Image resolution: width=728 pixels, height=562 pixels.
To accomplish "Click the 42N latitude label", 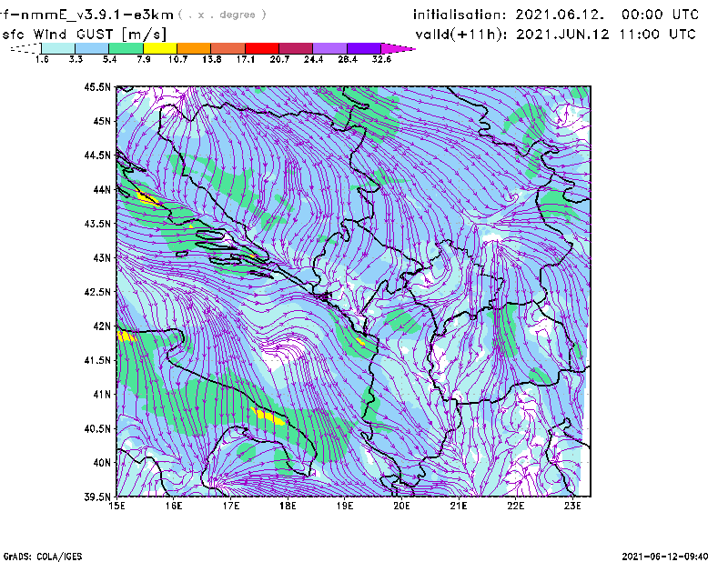I will [x=102, y=326].
